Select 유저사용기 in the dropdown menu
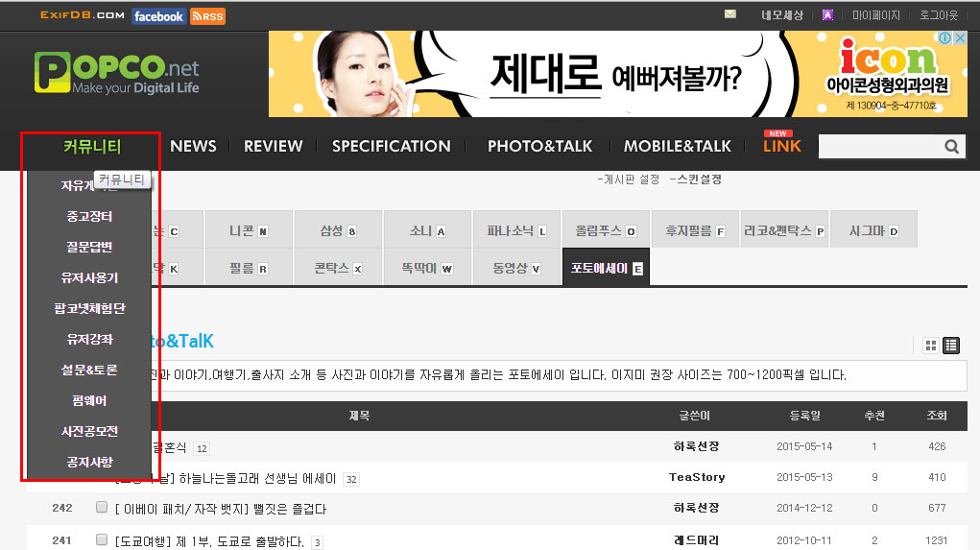 point(89,277)
